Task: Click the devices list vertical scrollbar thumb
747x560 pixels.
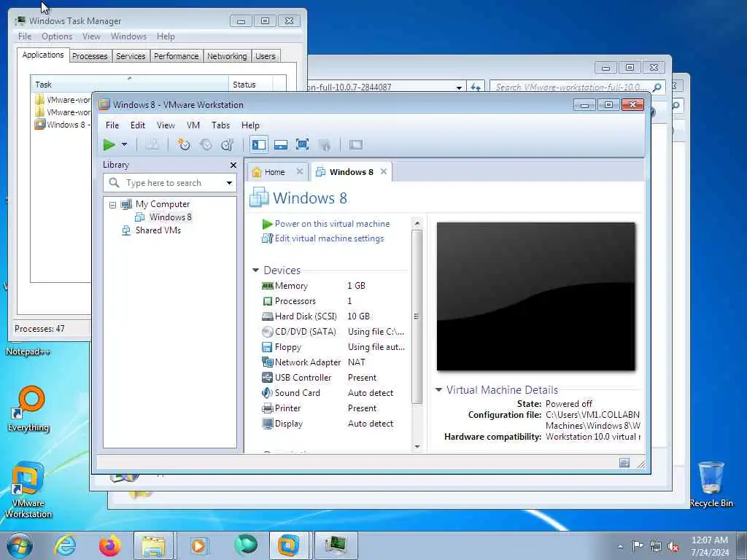Action: tap(417, 316)
